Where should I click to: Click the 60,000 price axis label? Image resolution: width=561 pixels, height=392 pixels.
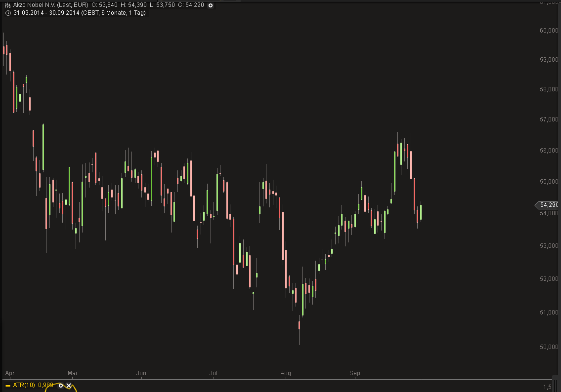coord(549,31)
